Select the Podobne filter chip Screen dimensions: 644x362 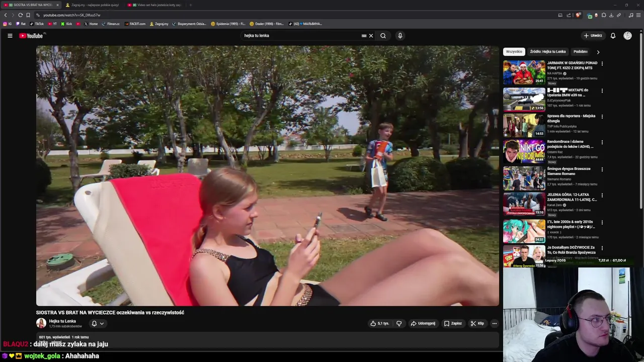tap(581, 51)
